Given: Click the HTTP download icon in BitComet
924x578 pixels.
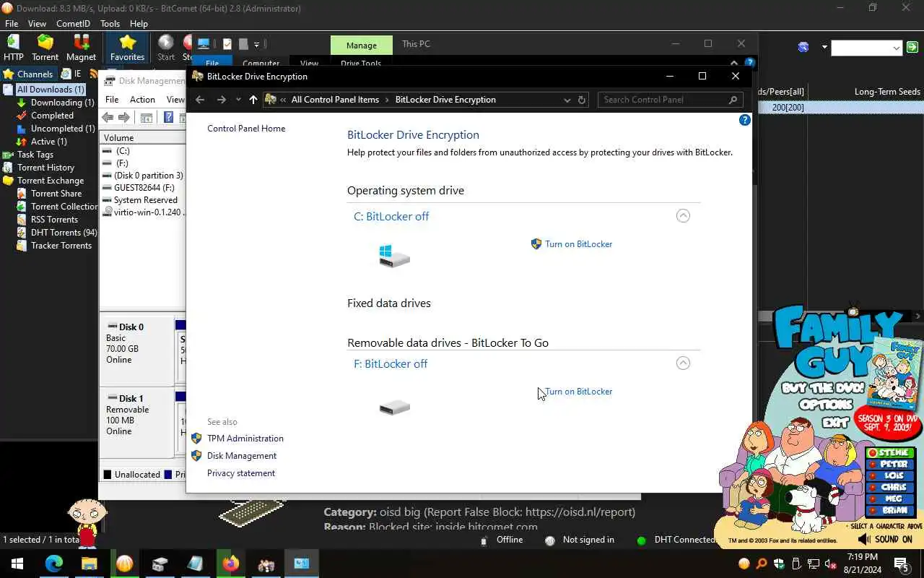Looking at the screenshot, I should (13, 48).
